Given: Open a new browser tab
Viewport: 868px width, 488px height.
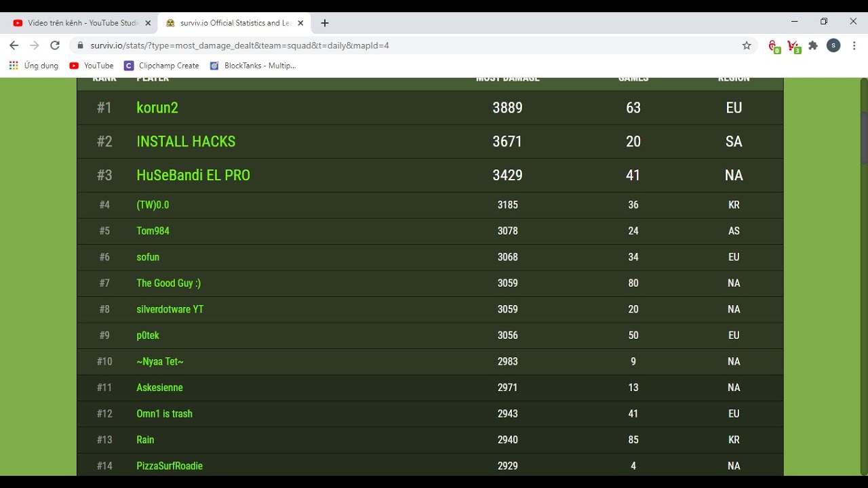Looking at the screenshot, I should (325, 23).
